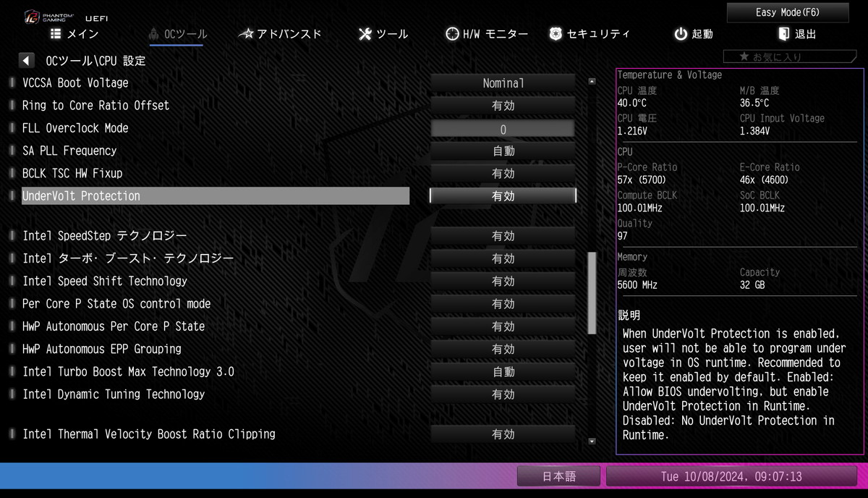Open BCLK TSC HW Fixup value dropdown
The image size is (868, 498).
[503, 174]
